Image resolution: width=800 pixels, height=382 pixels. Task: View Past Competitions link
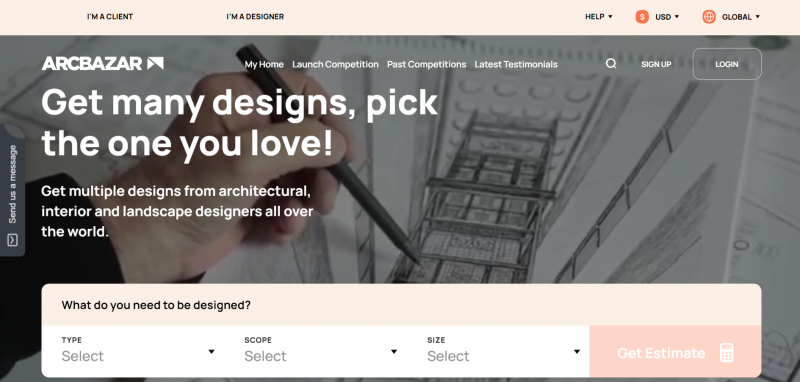pyautogui.click(x=427, y=64)
